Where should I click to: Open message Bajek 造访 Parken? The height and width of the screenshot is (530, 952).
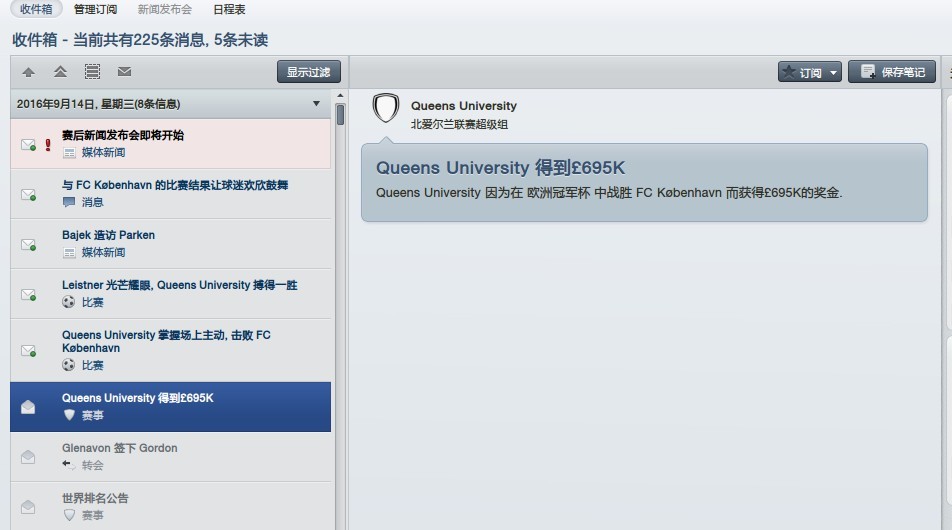[171, 244]
